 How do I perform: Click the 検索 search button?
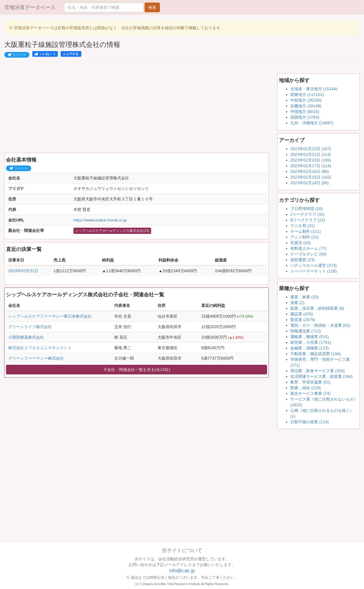click(152, 7)
